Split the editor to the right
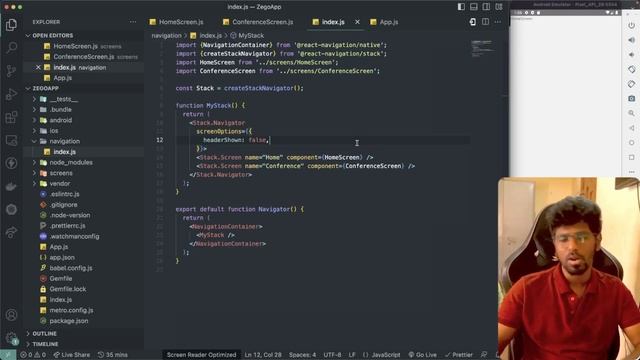Image resolution: width=640 pixels, height=360 pixels. point(485,22)
